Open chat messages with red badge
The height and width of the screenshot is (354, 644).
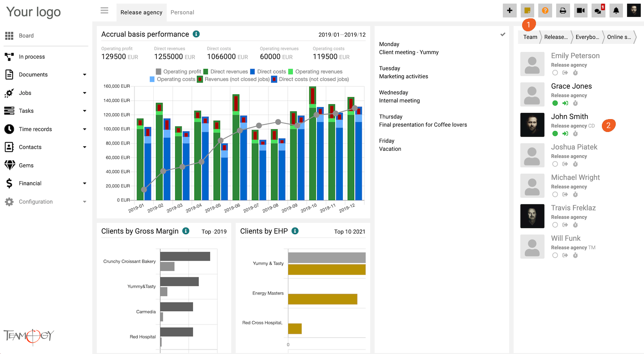(598, 11)
